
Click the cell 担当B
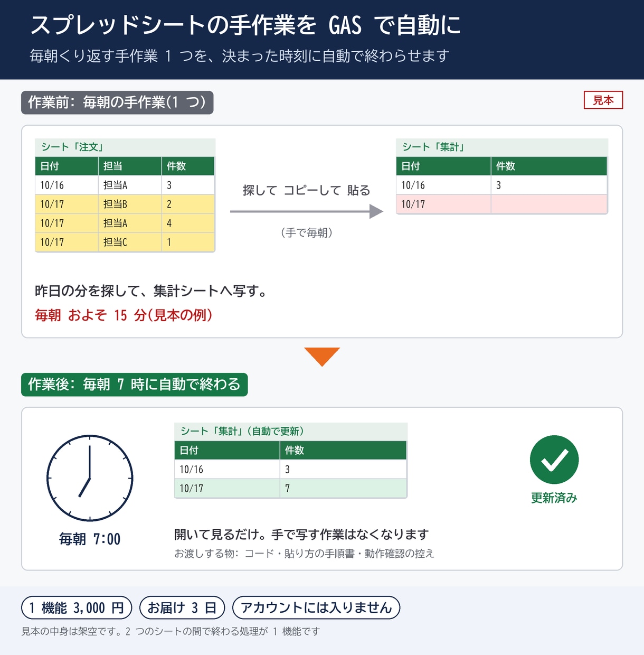(130, 204)
